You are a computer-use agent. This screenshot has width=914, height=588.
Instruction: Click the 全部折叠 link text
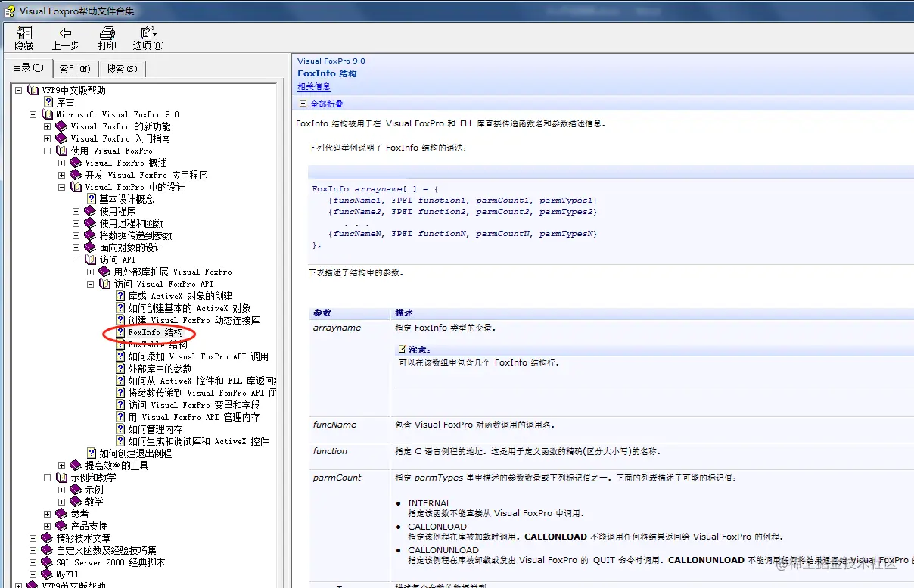coord(327,104)
